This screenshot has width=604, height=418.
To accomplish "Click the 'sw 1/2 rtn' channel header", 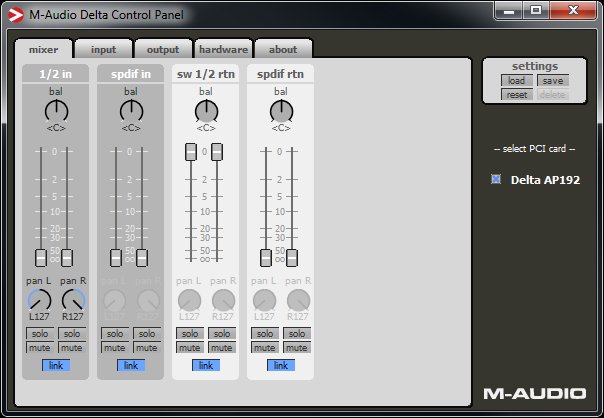I will (206, 74).
